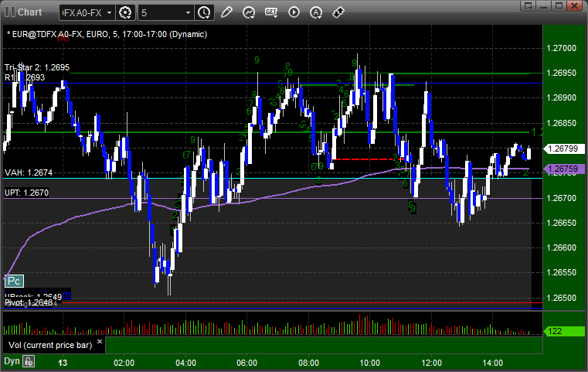Open the alerts (A) icon menu
The height and width of the screenshot is (372, 588).
click(316, 12)
